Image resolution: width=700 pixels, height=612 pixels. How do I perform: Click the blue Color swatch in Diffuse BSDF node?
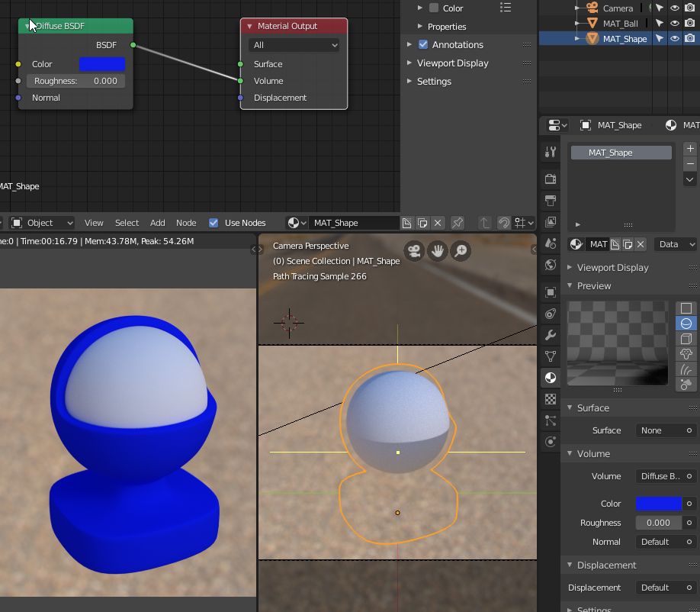(x=101, y=64)
